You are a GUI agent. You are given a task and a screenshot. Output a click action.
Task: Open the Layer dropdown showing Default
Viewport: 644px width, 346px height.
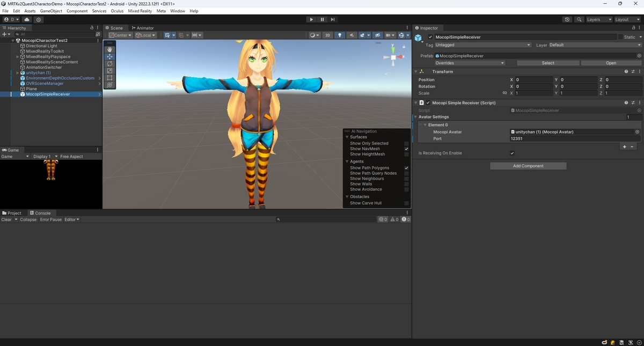[595, 45]
